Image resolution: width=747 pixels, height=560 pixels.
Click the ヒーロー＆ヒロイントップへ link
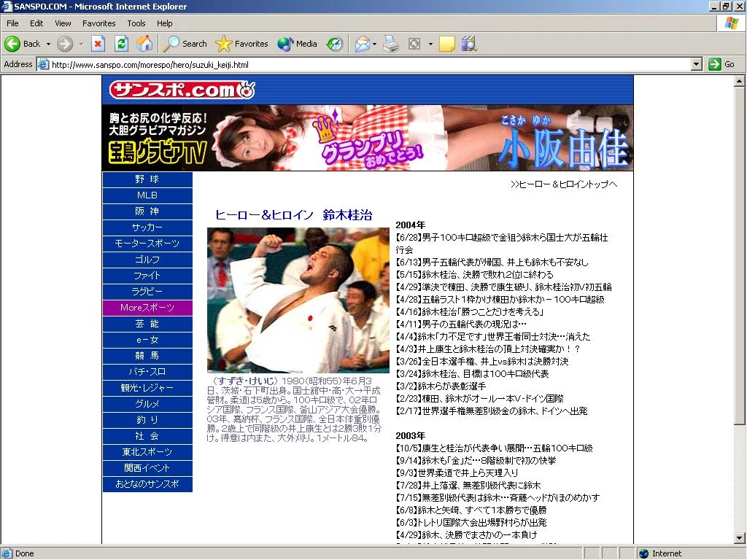(x=564, y=184)
